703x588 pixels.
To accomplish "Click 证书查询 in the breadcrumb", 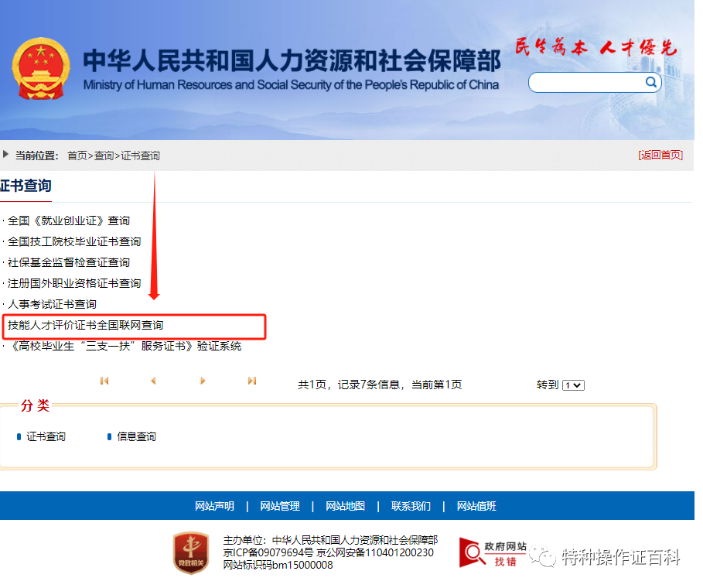I will (x=140, y=156).
